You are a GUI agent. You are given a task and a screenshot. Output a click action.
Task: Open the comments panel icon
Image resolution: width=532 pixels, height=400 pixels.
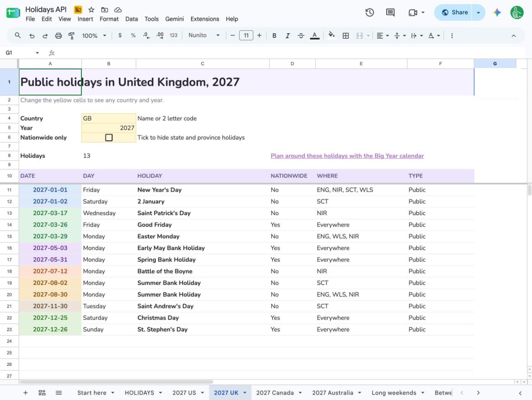point(390,13)
